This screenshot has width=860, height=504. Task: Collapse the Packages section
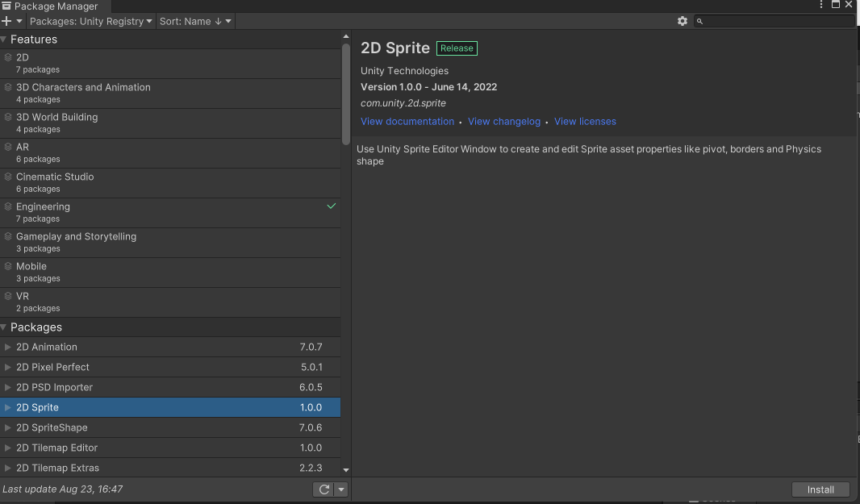tap(4, 327)
